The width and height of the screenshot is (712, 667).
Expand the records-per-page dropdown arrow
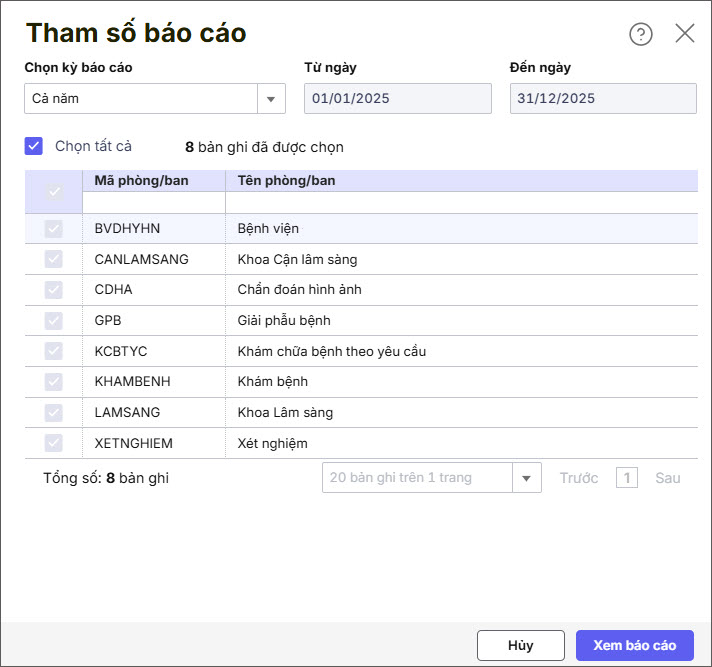tap(527, 478)
